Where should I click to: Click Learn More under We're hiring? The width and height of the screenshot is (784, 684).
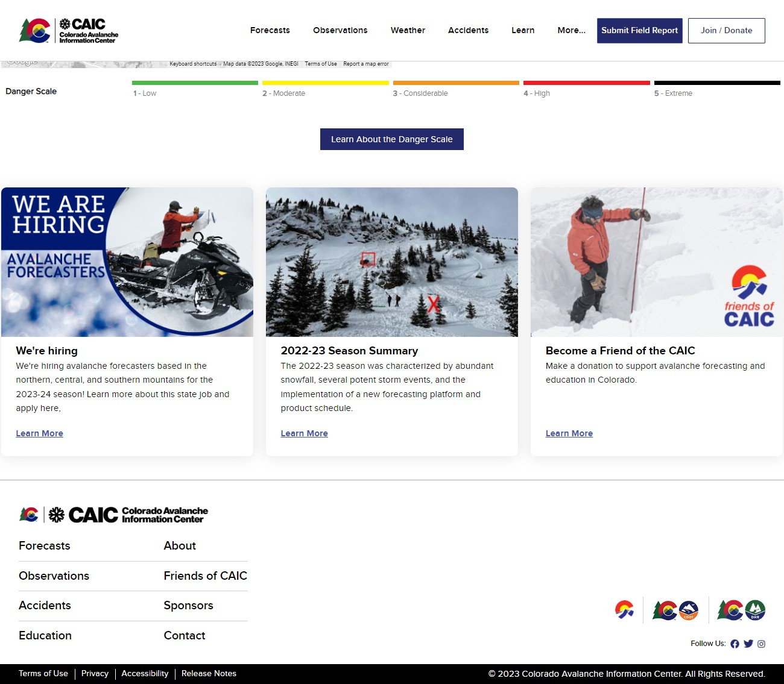point(39,433)
